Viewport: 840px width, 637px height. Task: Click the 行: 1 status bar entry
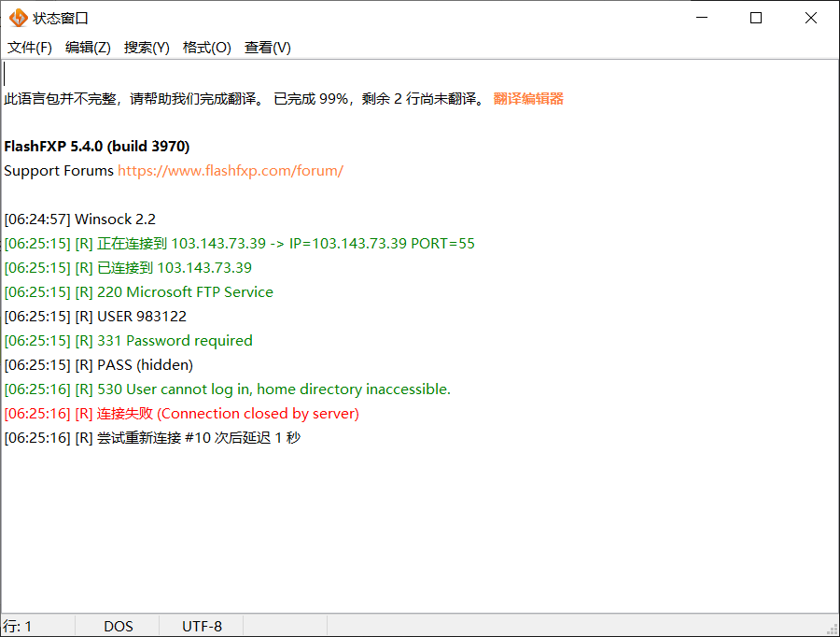coord(19,627)
